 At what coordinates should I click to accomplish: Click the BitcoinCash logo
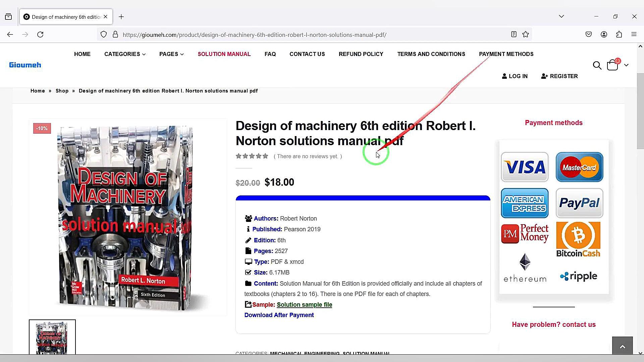pyautogui.click(x=578, y=239)
